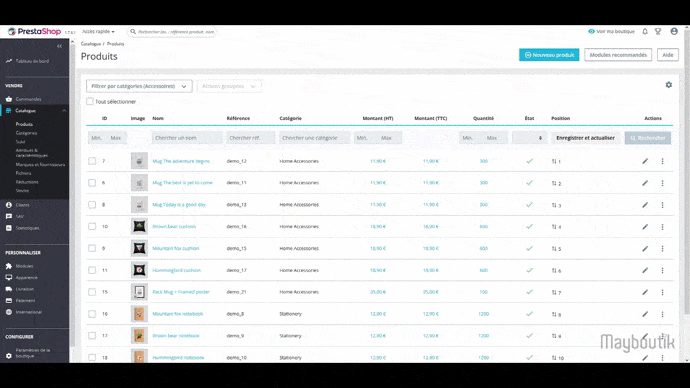Click the Nouveau produit button

point(549,55)
